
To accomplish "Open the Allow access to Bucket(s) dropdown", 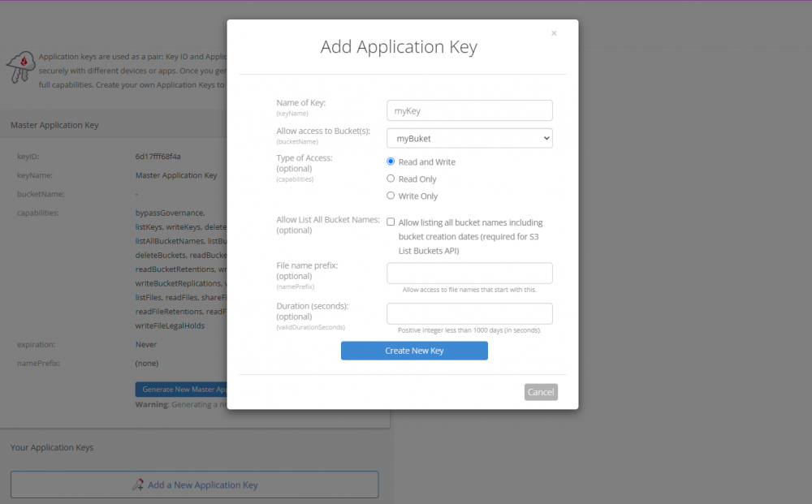I will (469, 138).
